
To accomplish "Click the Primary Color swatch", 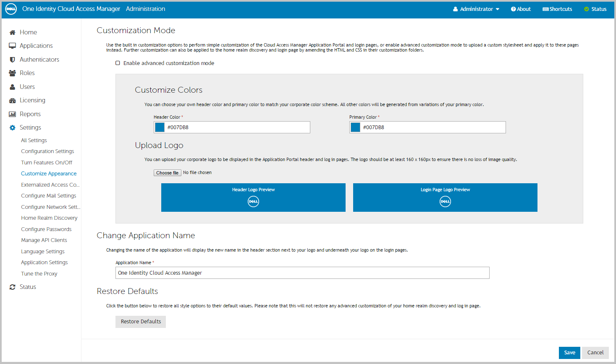I will pyautogui.click(x=356, y=127).
